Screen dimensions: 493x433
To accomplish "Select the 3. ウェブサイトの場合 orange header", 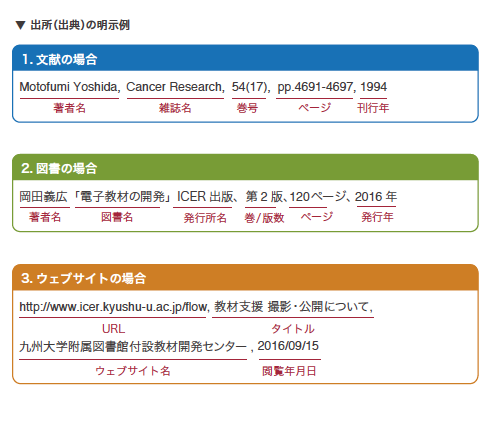I will tap(245, 277).
